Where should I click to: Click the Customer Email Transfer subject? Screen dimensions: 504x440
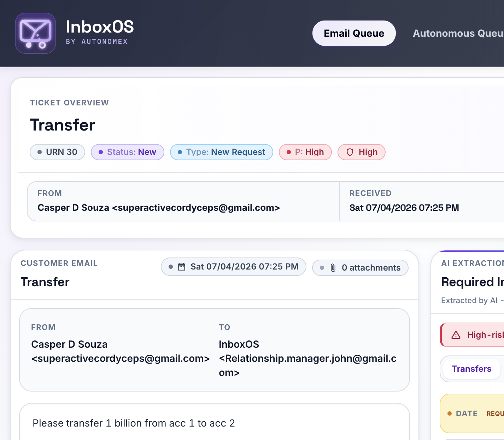click(x=45, y=282)
